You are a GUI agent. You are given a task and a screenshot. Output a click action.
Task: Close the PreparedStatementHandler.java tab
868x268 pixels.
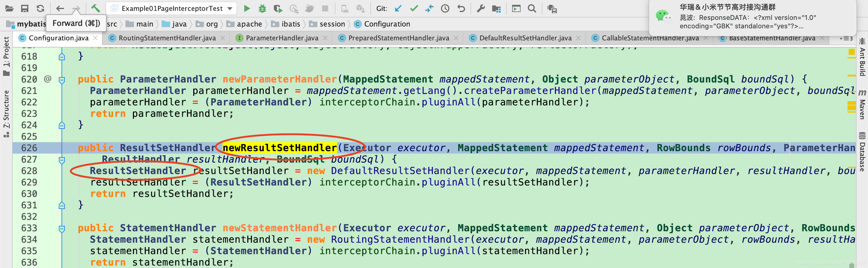(x=456, y=38)
